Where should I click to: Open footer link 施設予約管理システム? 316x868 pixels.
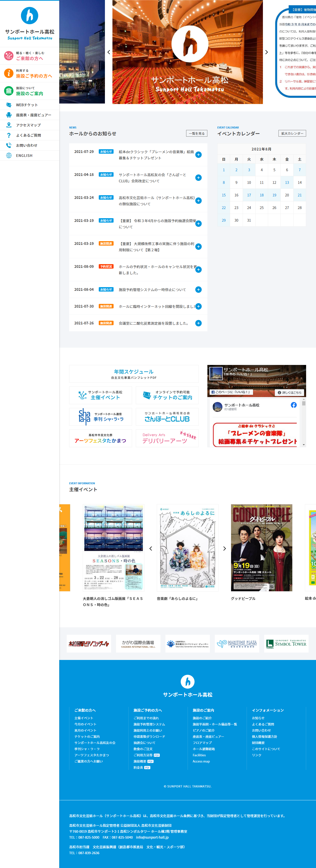click(149, 724)
